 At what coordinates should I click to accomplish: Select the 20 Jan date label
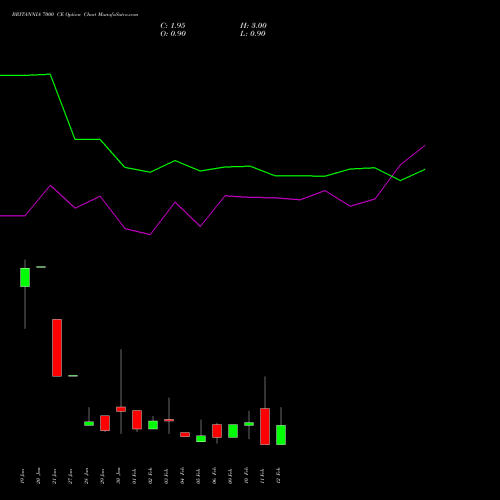pyautogui.click(x=38, y=476)
